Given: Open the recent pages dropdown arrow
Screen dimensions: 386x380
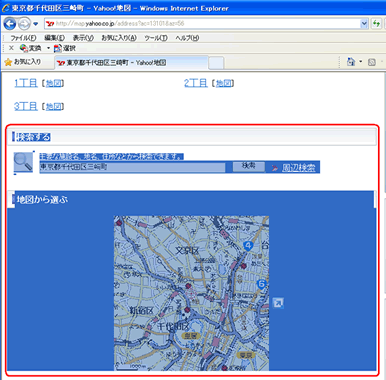Looking at the screenshot, I should [36, 24].
